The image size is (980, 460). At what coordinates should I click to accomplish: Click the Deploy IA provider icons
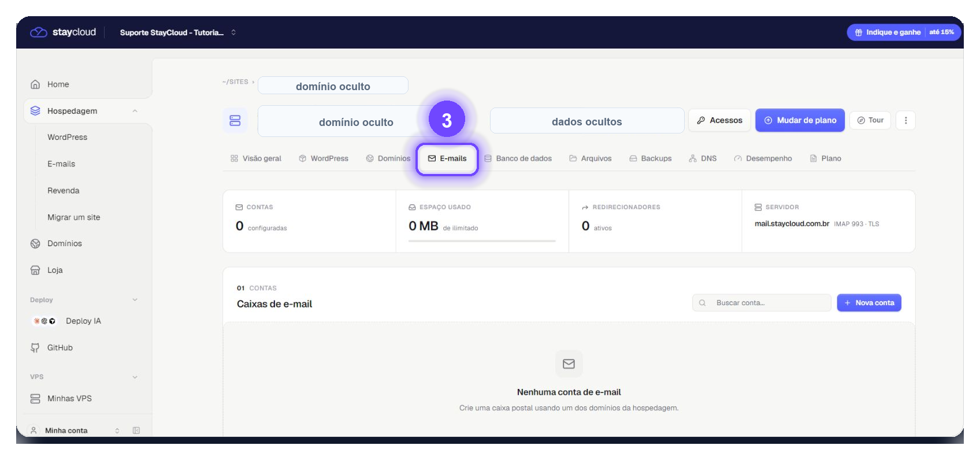click(44, 321)
